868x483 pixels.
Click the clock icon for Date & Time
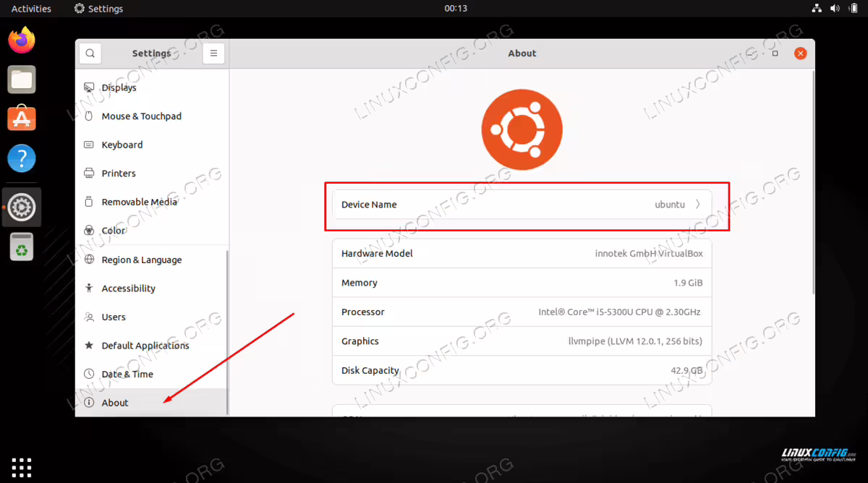(x=89, y=374)
